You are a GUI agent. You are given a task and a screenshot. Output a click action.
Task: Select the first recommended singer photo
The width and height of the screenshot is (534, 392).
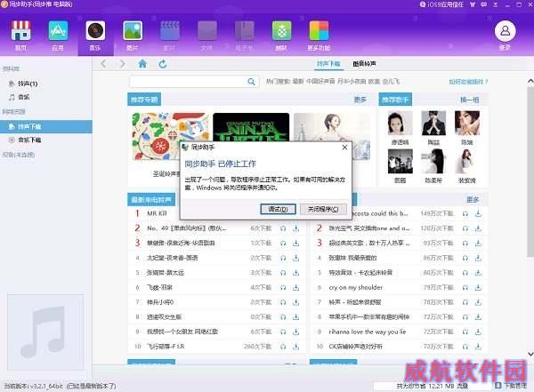400,124
